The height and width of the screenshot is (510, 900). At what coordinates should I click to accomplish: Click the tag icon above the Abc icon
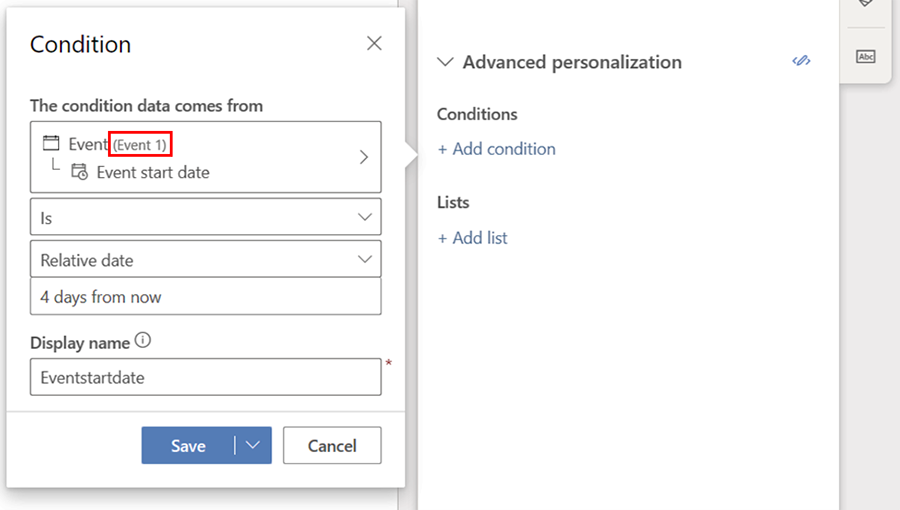coord(865,5)
